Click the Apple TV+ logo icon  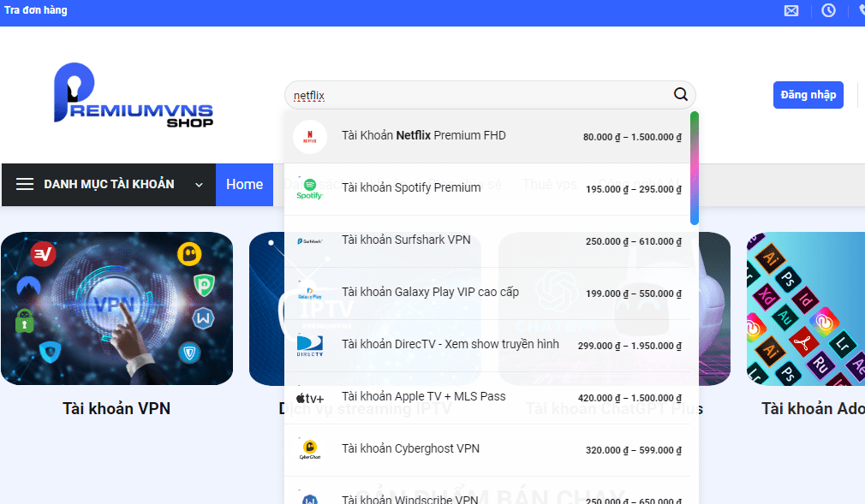(x=309, y=398)
